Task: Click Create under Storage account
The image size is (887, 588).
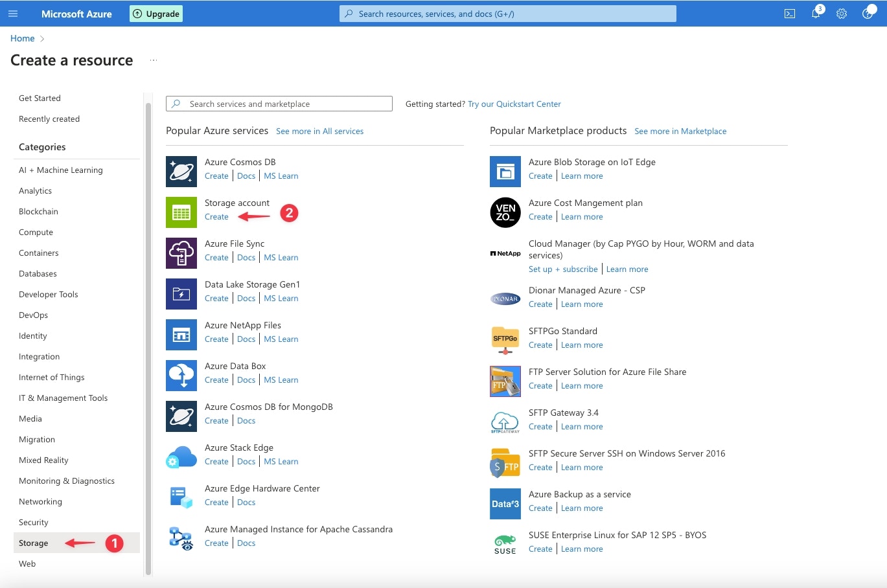Action: [216, 217]
